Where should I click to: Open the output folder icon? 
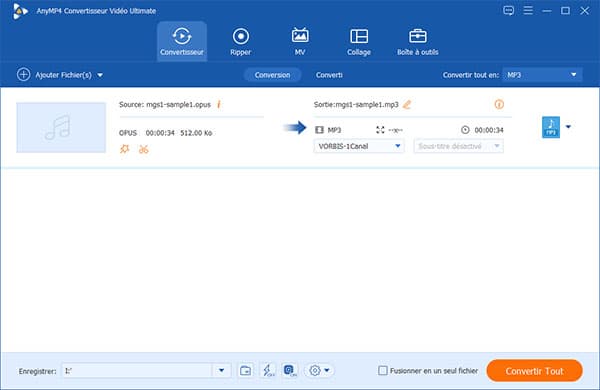click(245, 370)
